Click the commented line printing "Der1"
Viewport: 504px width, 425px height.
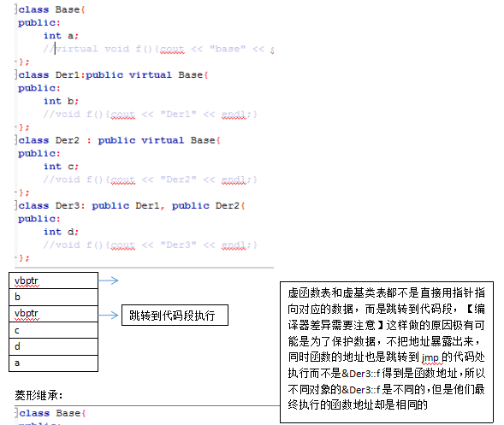pos(151,114)
